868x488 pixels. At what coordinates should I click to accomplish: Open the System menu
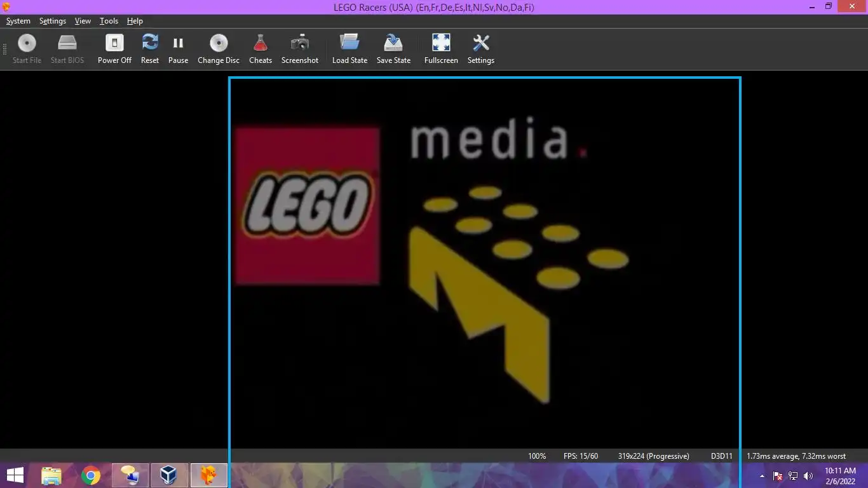(18, 21)
